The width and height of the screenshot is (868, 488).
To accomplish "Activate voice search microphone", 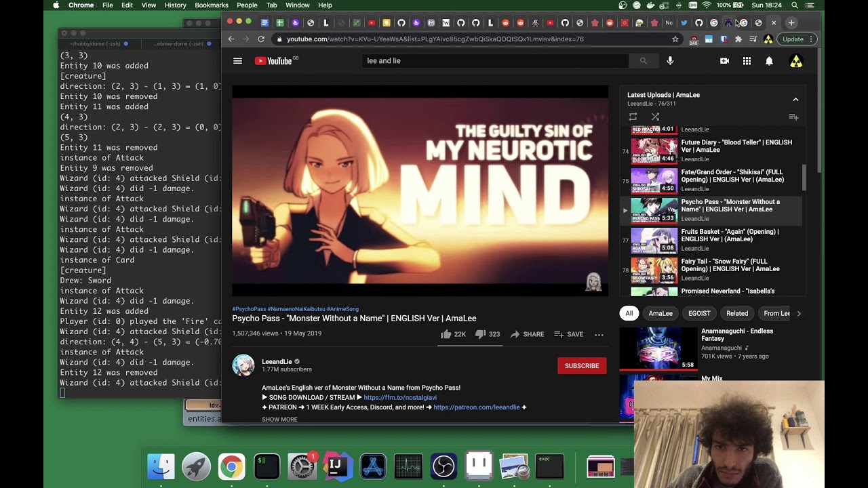I will point(670,61).
